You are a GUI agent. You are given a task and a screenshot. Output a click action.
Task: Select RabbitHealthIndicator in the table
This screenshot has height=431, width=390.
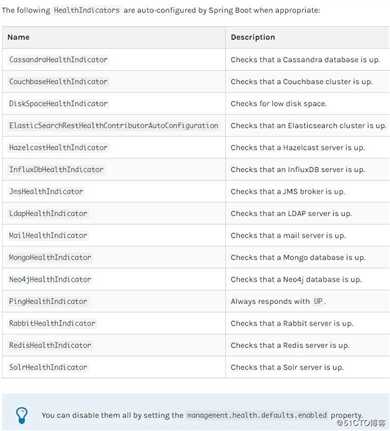[x=52, y=324]
